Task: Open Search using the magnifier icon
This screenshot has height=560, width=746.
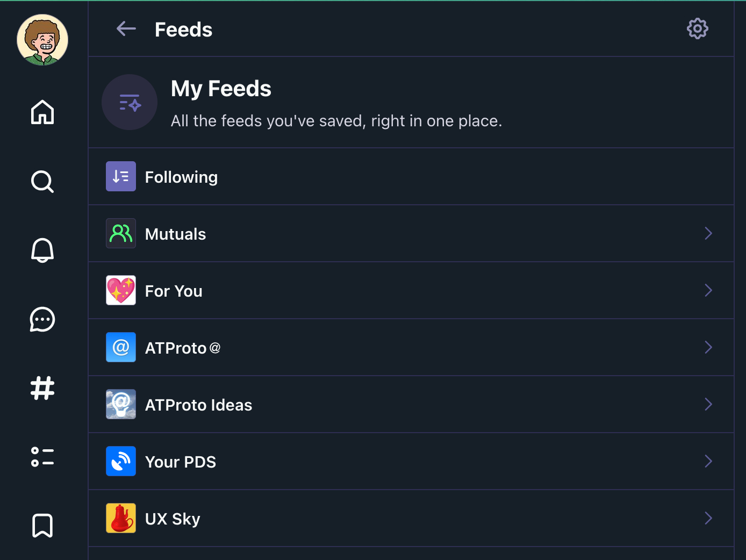Action: click(x=42, y=182)
